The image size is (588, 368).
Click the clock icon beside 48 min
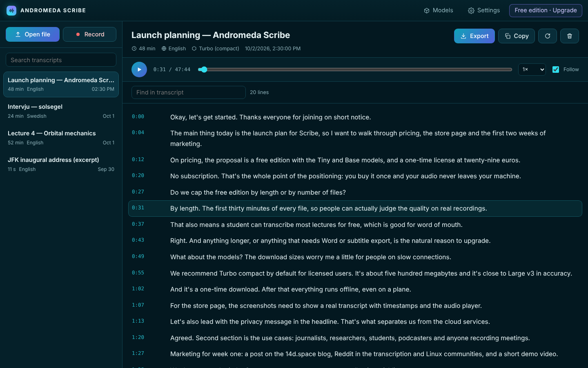point(134,49)
